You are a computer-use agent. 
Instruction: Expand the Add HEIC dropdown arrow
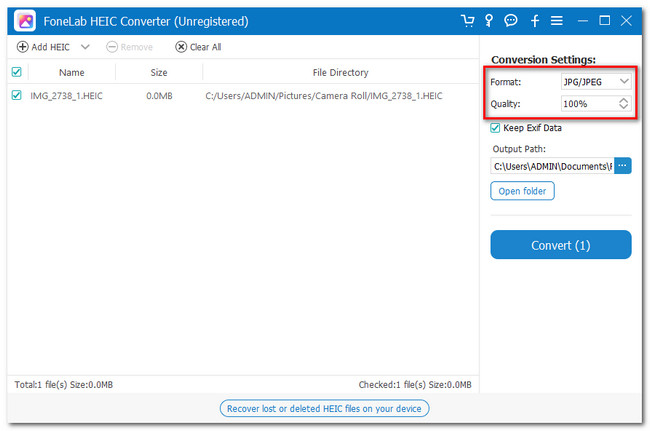tap(85, 47)
